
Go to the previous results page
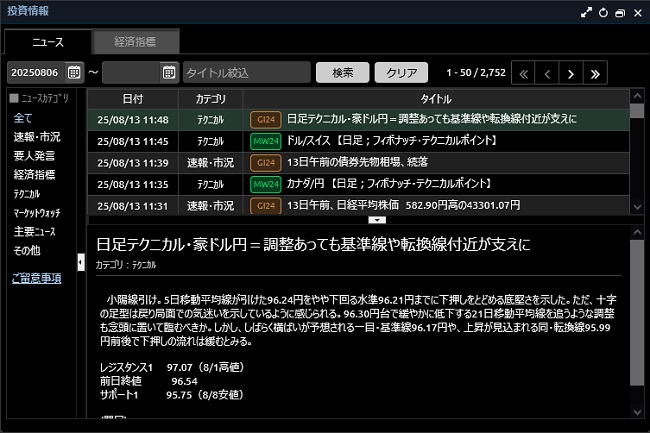(547, 74)
